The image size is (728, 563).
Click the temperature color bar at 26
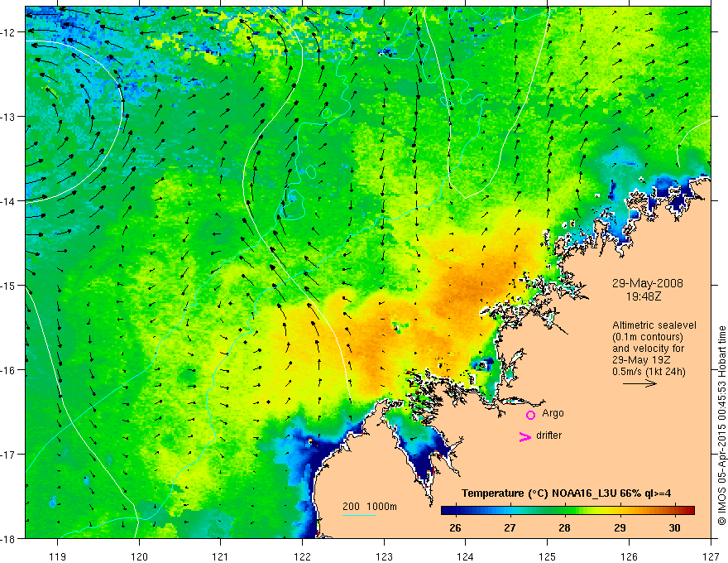tap(456, 511)
